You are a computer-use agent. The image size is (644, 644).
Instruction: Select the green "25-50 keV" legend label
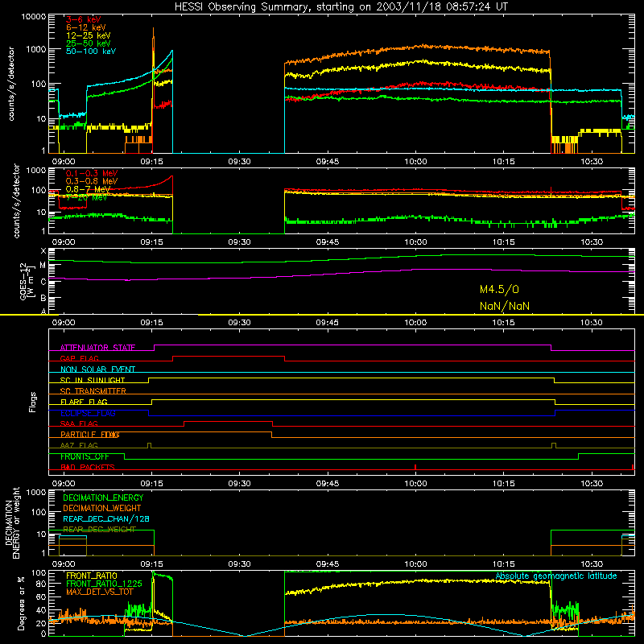pos(89,43)
